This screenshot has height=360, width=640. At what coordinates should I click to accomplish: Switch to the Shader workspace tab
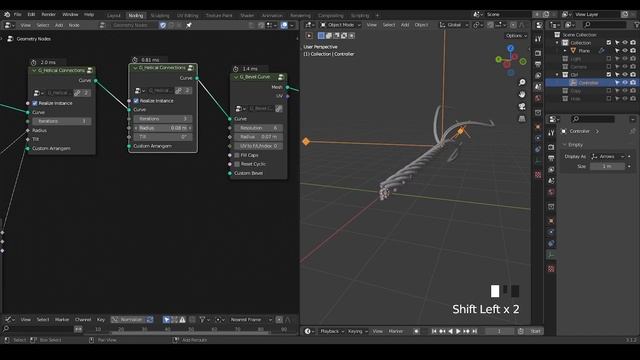coord(247,16)
